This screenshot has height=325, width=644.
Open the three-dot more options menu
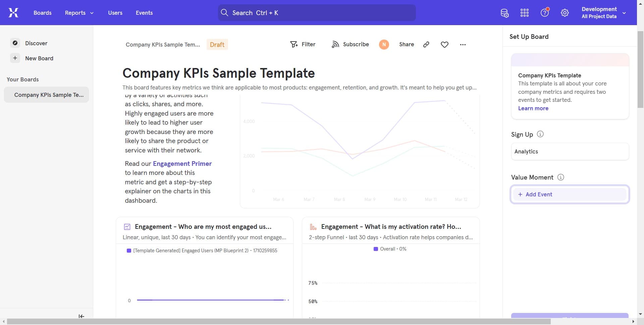(x=463, y=45)
